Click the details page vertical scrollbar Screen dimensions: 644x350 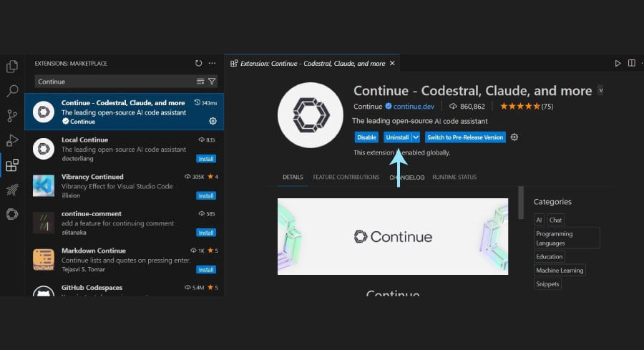[x=521, y=203]
